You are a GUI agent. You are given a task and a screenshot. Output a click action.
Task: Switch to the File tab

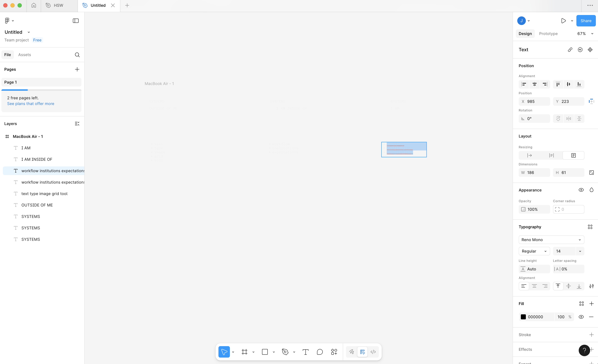tap(8, 55)
